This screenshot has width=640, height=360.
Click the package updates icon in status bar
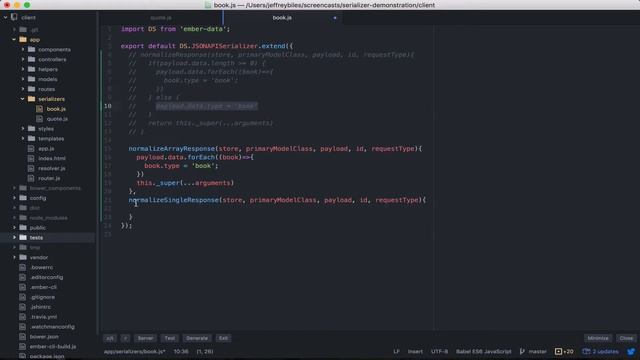[x=586, y=351]
